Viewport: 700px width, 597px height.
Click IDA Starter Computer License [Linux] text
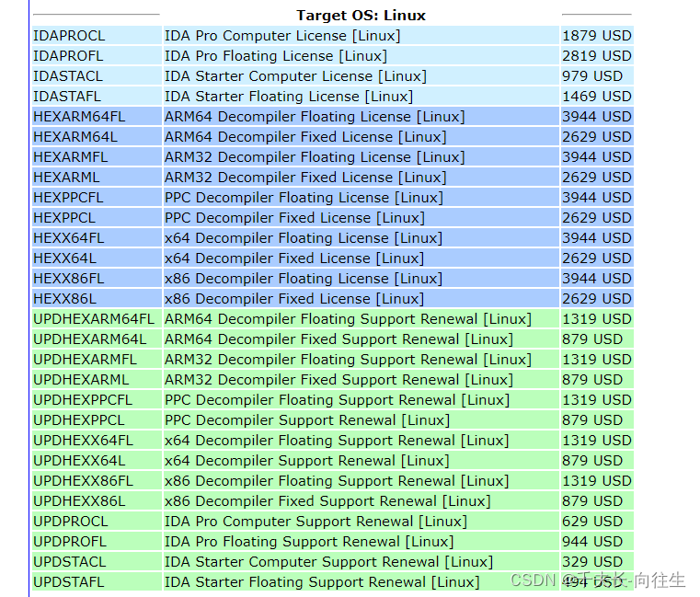click(295, 76)
